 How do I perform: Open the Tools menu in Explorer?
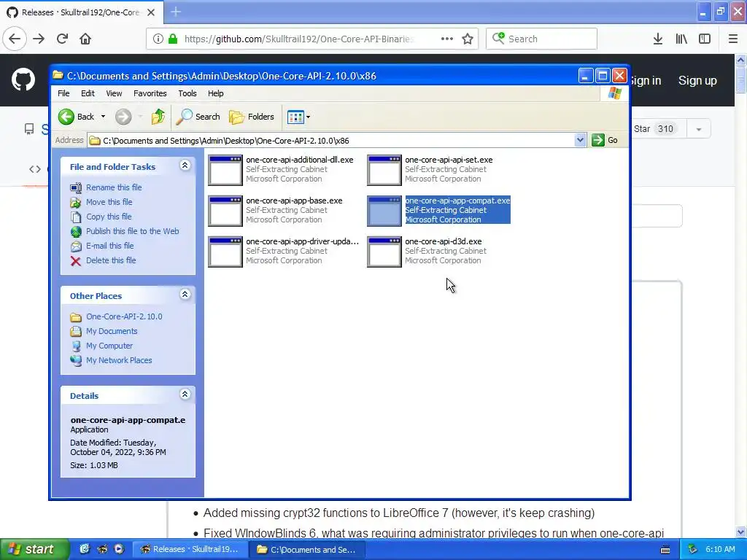(187, 93)
